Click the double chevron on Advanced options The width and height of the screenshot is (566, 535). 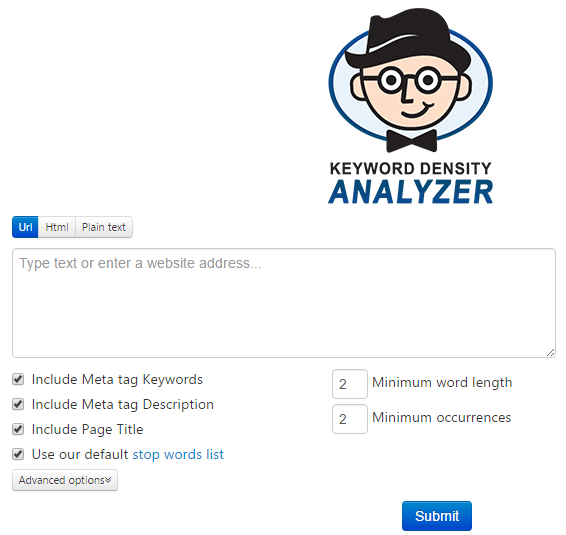click(x=108, y=480)
